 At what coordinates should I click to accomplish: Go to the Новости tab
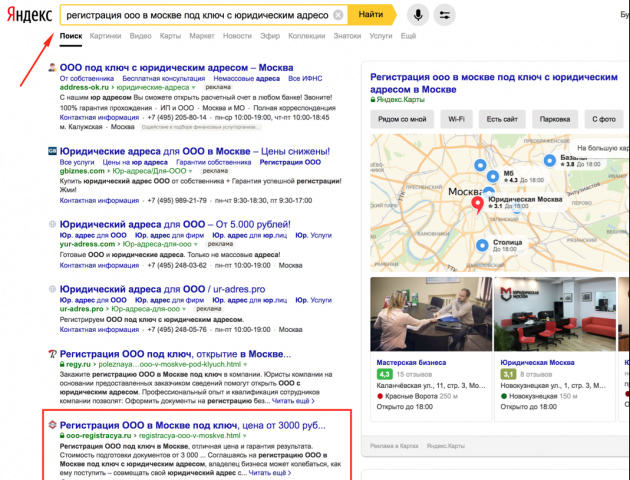[x=237, y=36]
